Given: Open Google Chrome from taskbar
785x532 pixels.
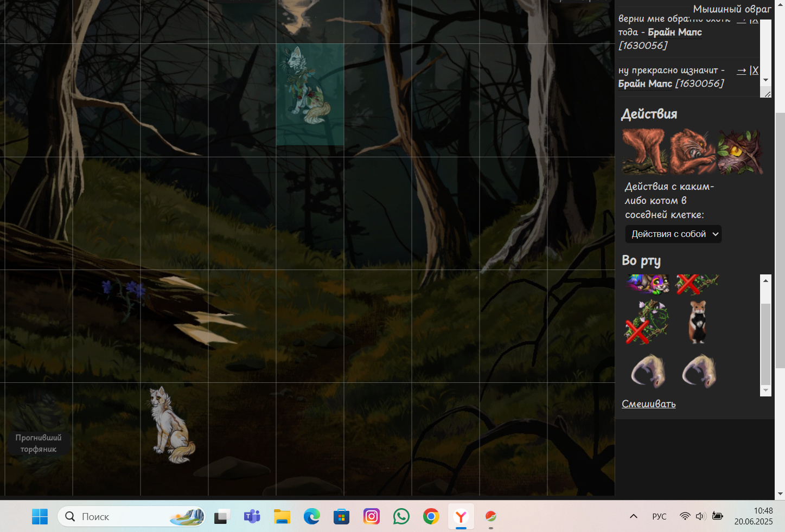Looking at the screenshot, I should (x=431, y=516).
